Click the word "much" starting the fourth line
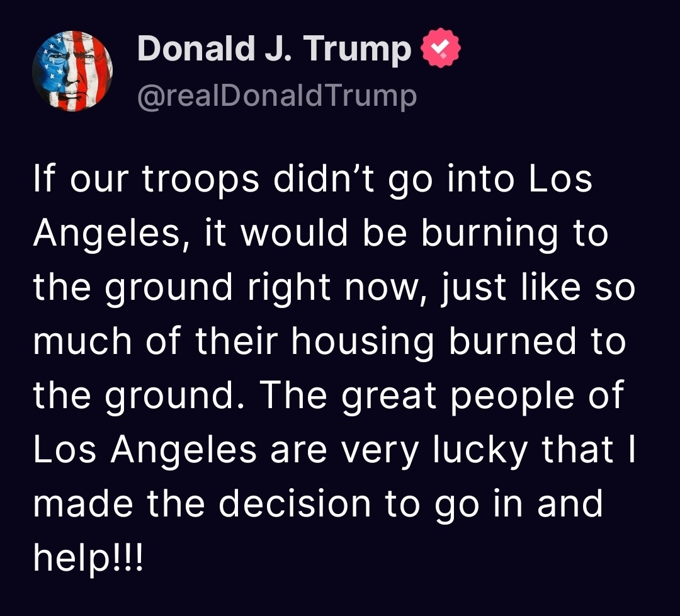The width and height of the screenshot is (680, 616). 82,341
